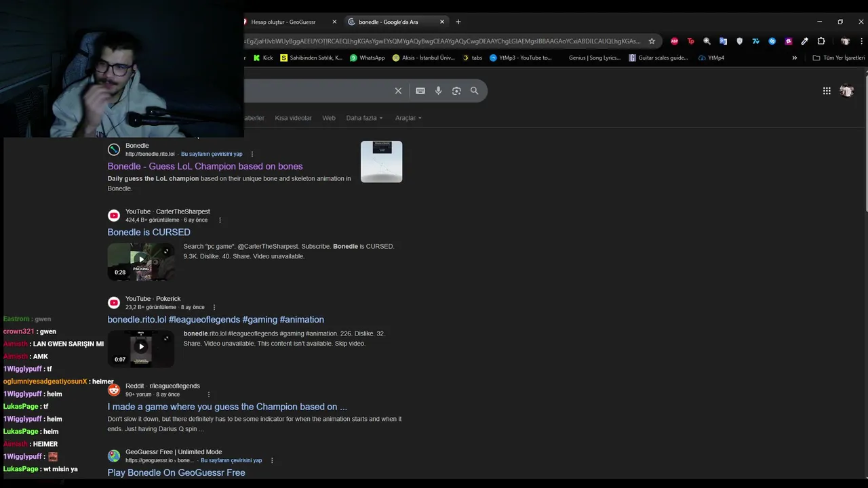
Task: Open the Shazam extension icon
Action: [x=772, y=41]
